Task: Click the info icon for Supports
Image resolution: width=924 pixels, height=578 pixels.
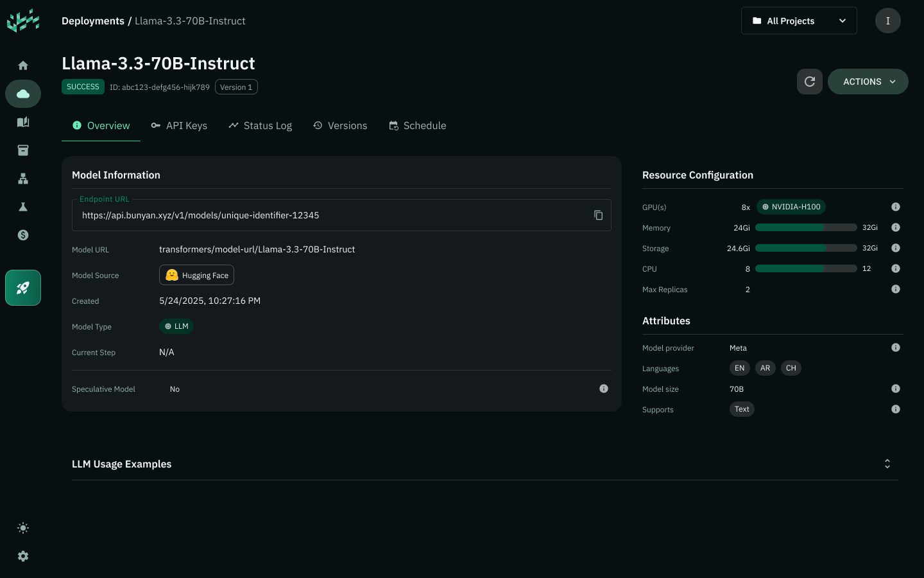Action: pyautogui.click(x=896, y=409)
